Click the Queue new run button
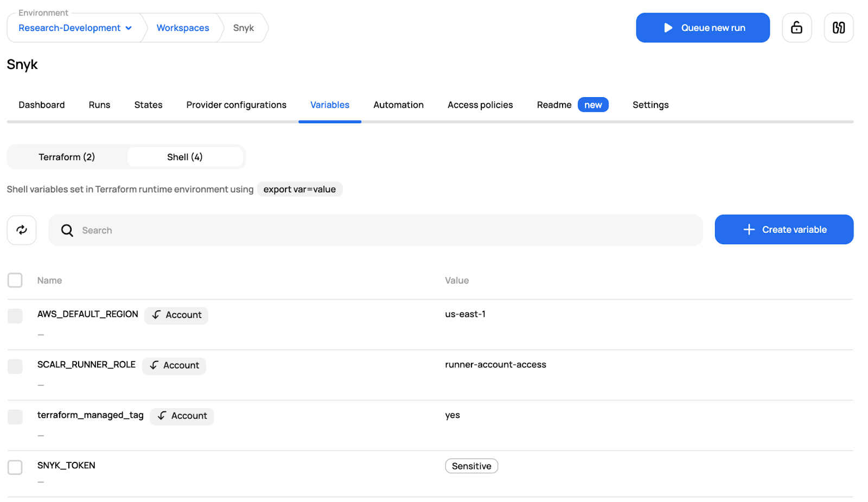The width and height of the screenshot is (868, 502). pos(703,28)
